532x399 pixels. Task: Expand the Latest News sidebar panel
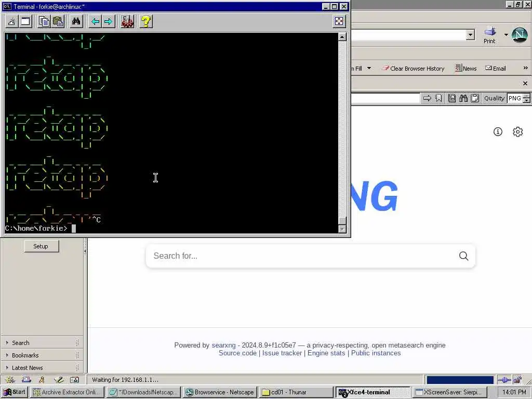click(42, 368)
